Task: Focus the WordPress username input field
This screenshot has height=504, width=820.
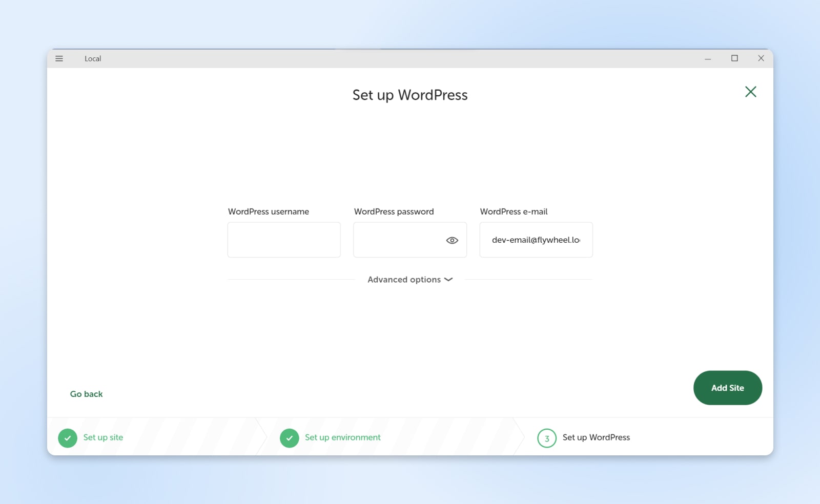Action: click(x=284, y=240)
